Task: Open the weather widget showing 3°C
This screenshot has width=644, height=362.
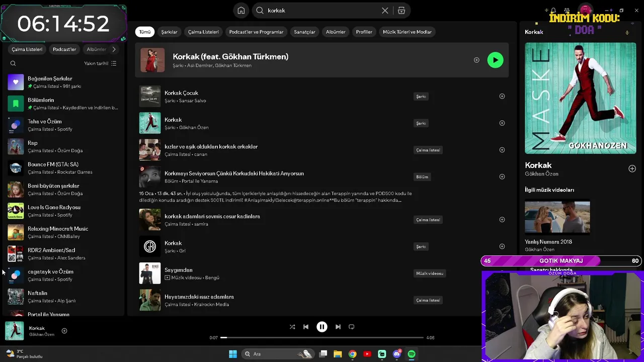Action: tap(24, 354)
